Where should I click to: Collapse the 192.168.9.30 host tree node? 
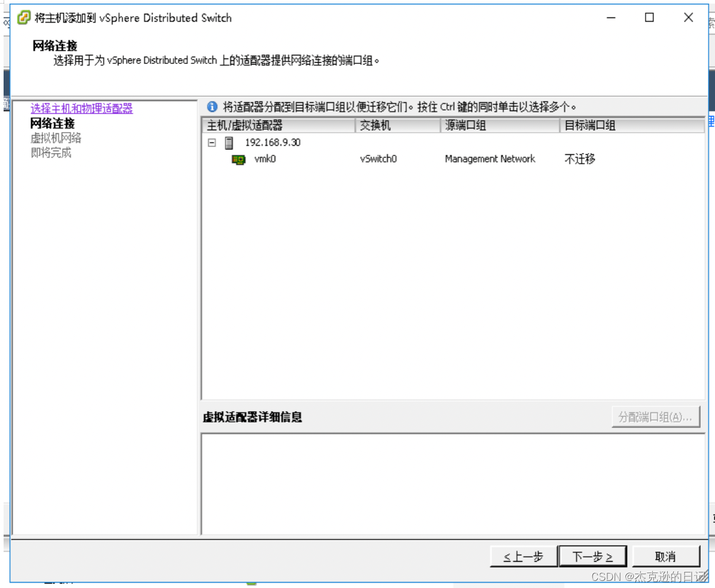tap(212, 143)
